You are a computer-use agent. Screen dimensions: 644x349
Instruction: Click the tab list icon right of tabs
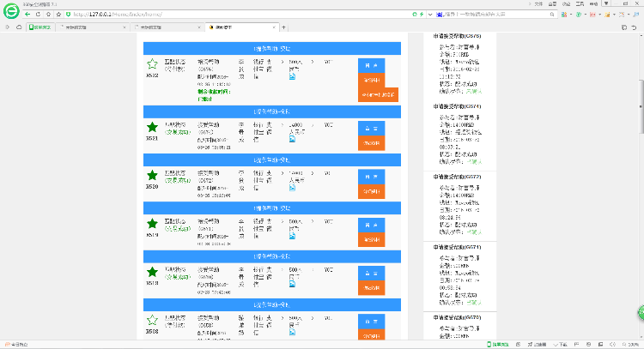pyautogui.click(x=624, y=27)
